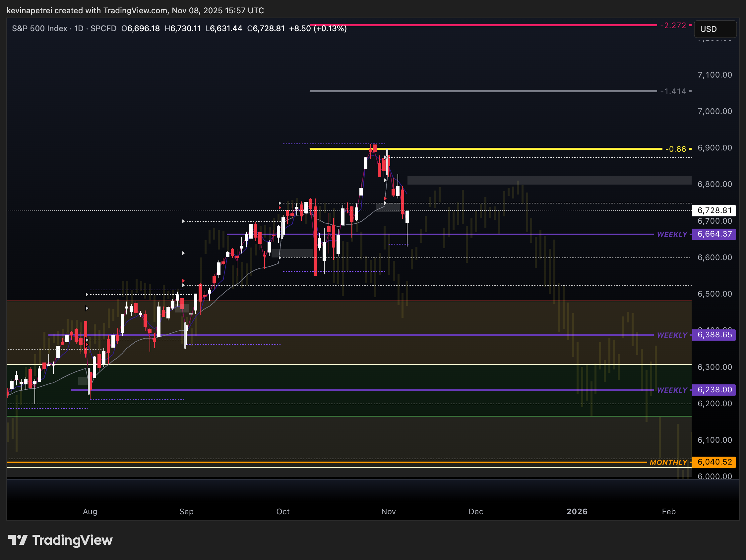Click the Aug label on time axis
Viewport: 746px width, 560px height.
pyautogui.click(x=90, y=511)
